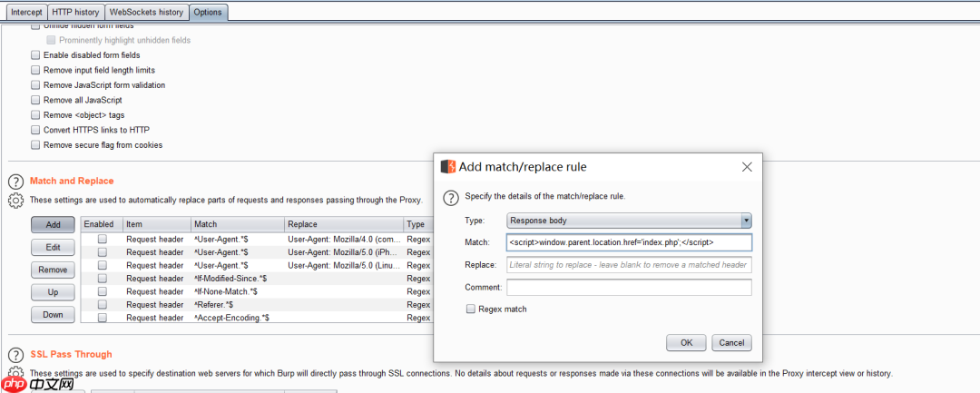Focus the Comment input field
The width and height of the screenshot is (980, 393).
(629, 288)
